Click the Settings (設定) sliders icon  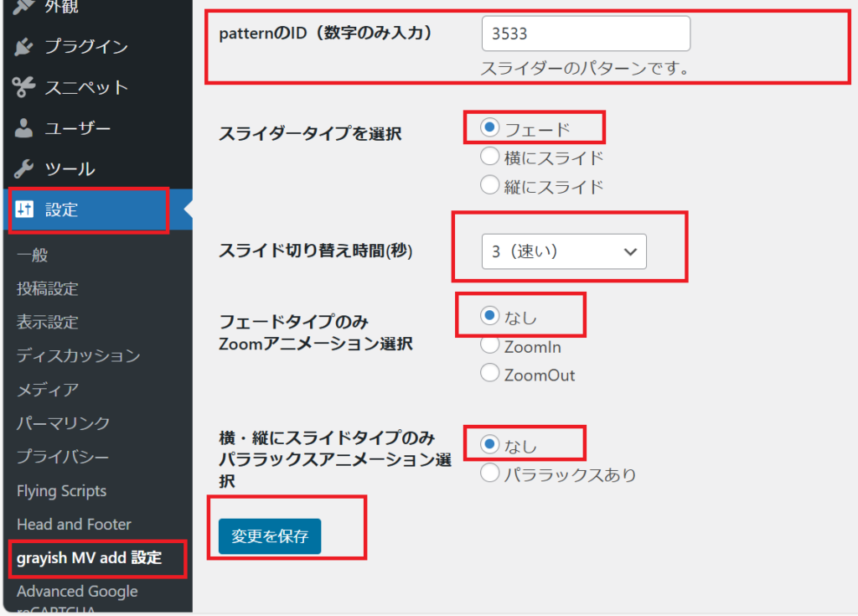tap(23, 210)
